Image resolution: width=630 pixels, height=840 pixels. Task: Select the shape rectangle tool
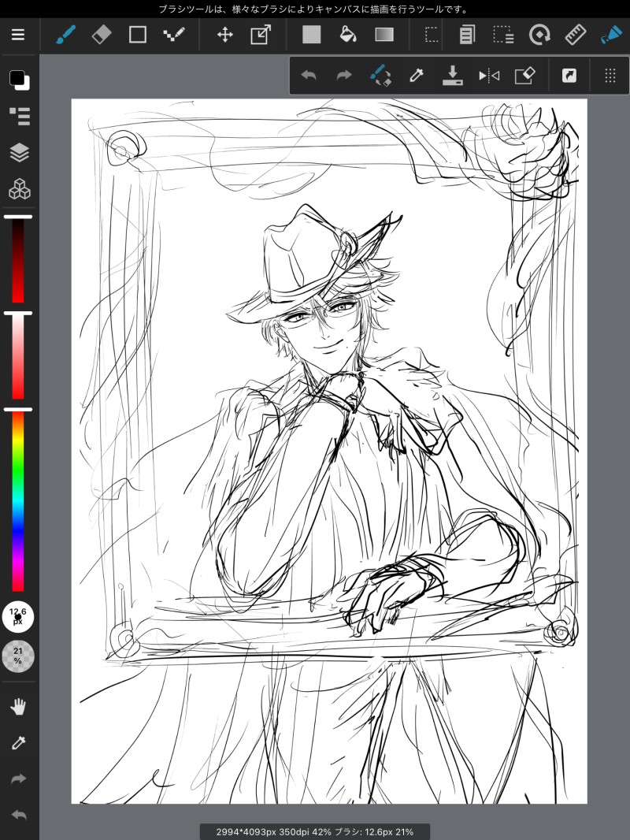(138, 35)
